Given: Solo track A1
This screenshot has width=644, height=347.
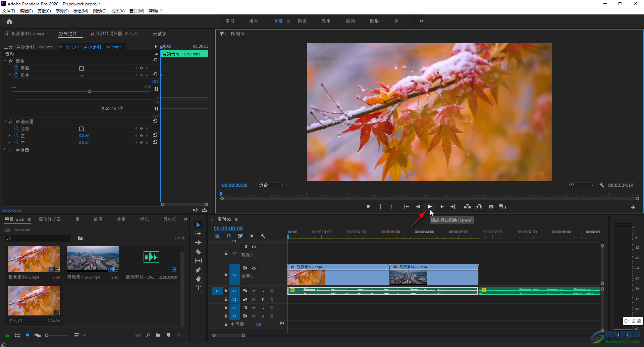Looking at the screenshot, I should coord(263,291).
